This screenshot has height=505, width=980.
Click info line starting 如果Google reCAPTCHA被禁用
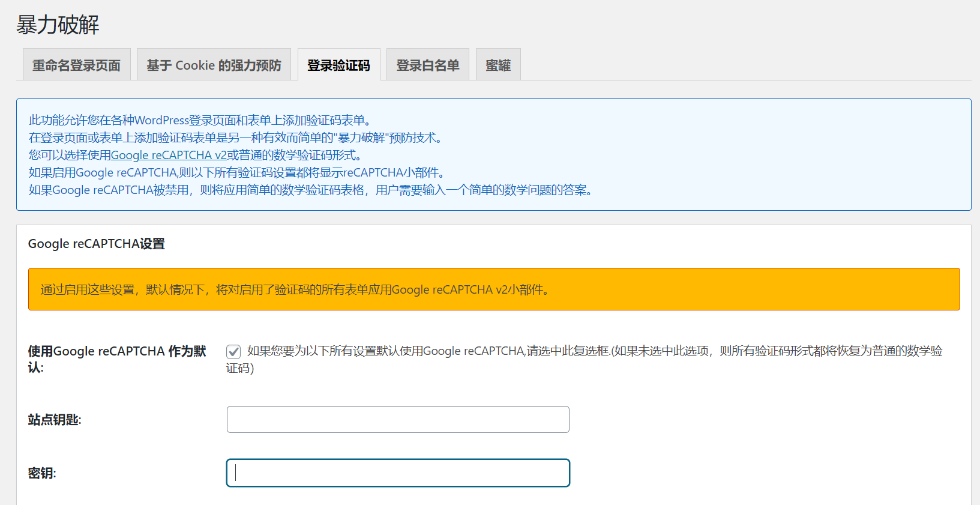310,190
